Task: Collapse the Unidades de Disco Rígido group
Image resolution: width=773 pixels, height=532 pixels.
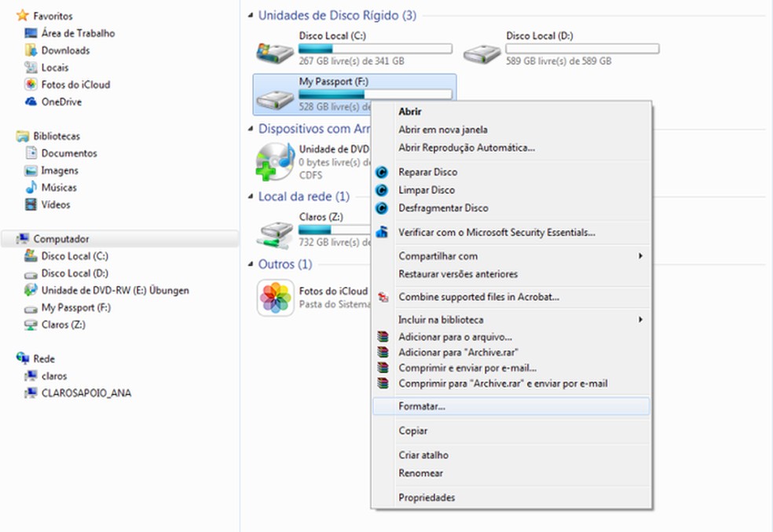Action: (250, 16)
